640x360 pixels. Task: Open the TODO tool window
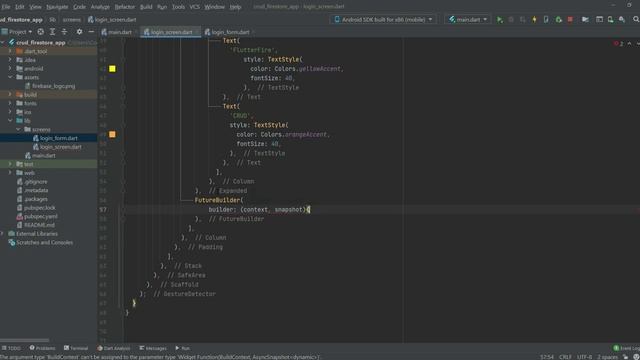coord(11,348)
